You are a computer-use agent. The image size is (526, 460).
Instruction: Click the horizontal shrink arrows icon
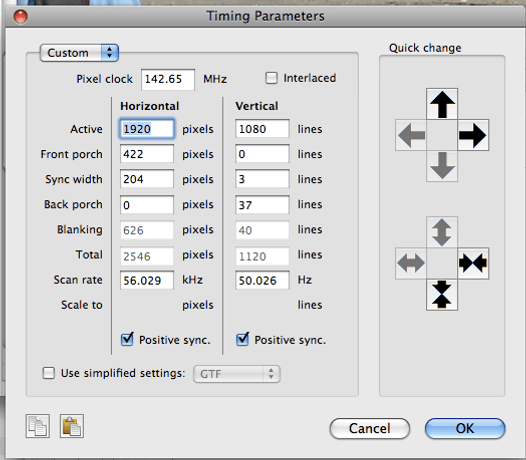tap(473, 263)
